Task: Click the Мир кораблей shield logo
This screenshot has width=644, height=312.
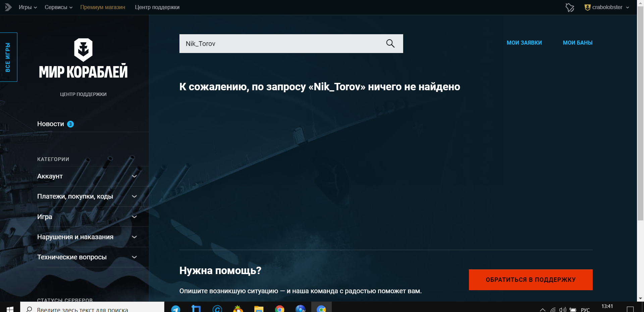Action: [83, 50]
